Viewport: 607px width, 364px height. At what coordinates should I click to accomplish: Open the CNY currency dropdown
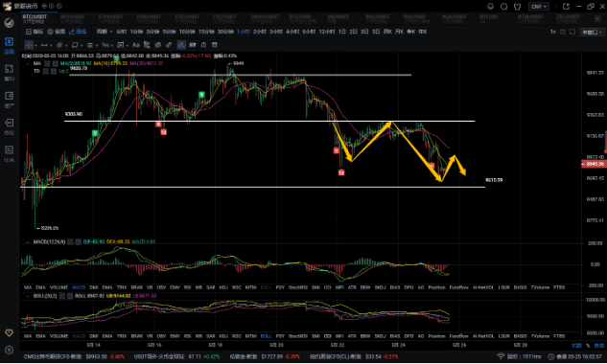tap(539, 7)
